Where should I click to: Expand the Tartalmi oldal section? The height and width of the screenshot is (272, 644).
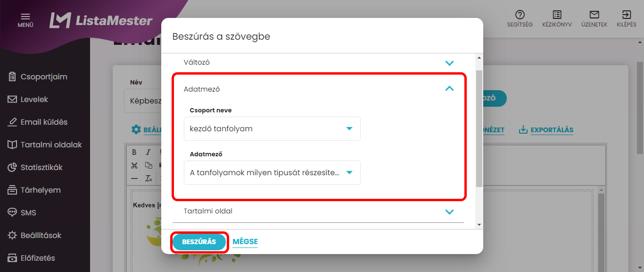[449, 212]
